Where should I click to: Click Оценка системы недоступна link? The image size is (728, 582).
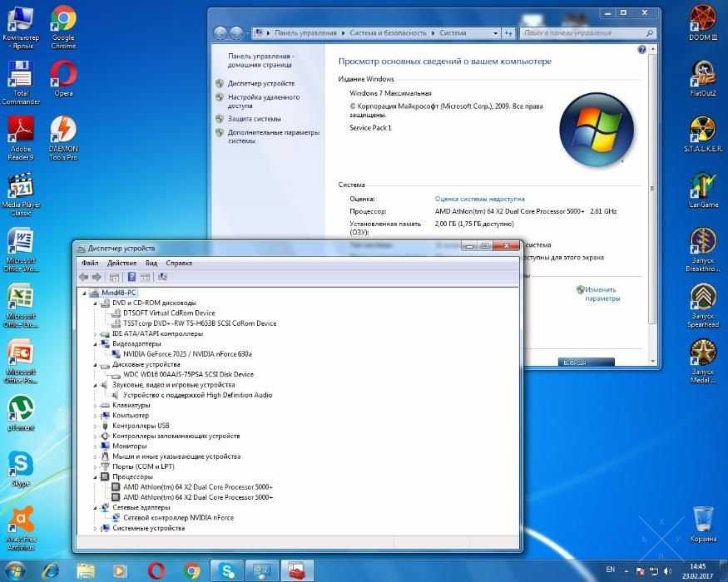[x=479, y=199]
